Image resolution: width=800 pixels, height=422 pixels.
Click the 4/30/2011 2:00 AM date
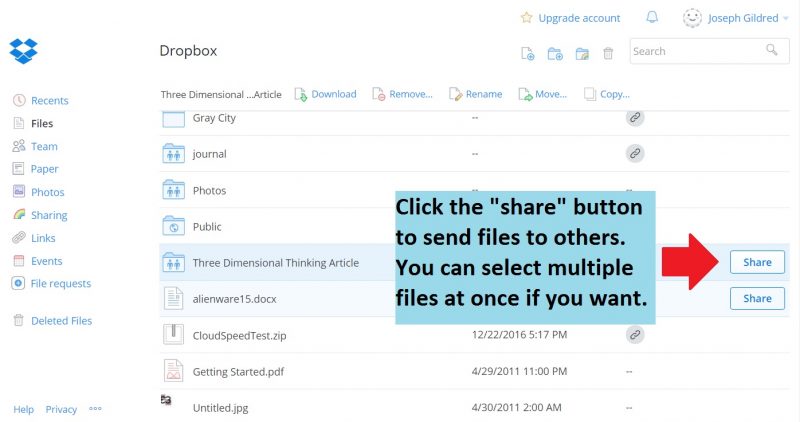coord(516,407)
